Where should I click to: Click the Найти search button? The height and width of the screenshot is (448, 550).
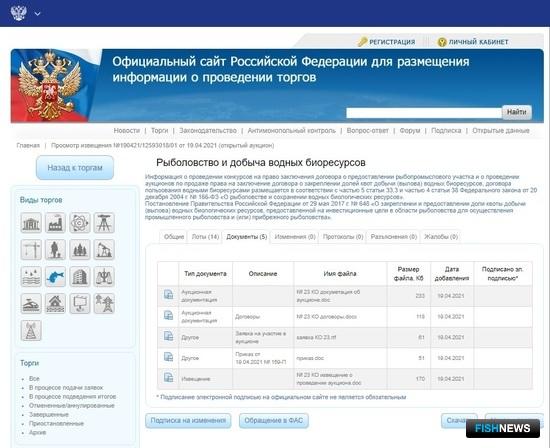tap(516, 112)
